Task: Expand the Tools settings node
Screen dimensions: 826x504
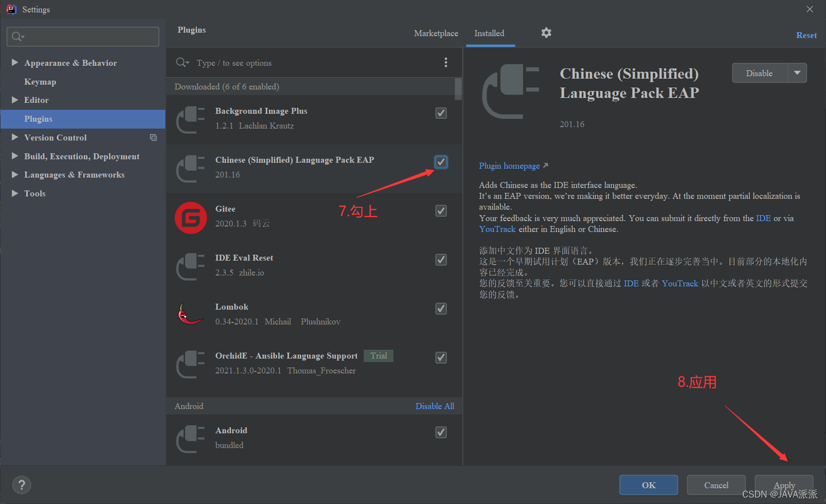Action: coord(15,193)
